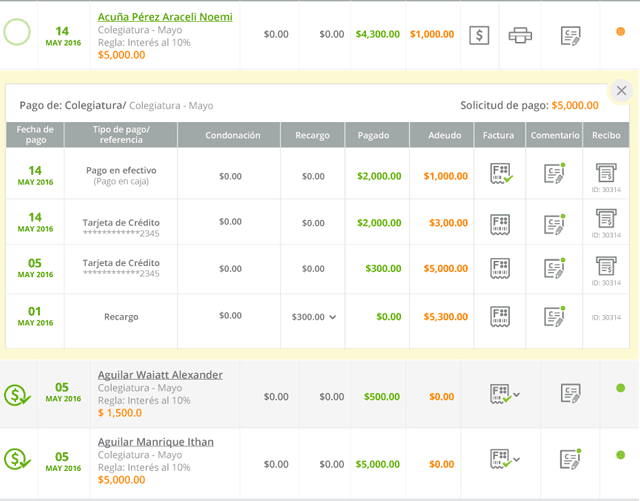640x501 pixels.
Task: Open invoice icon for the Recargo row
Action: pos(500,316)
